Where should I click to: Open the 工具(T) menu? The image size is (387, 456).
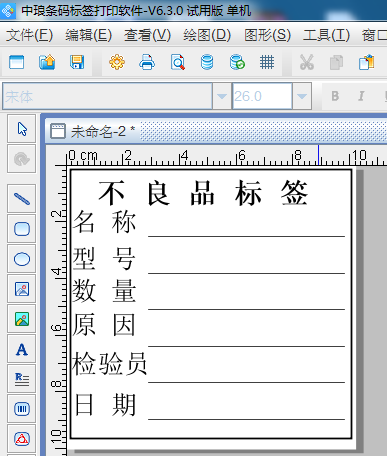point(327,35)
